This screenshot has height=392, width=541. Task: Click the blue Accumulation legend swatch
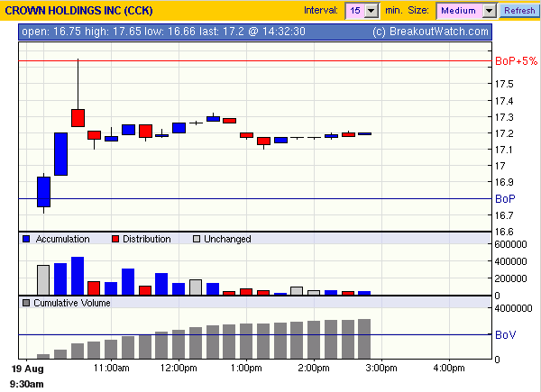pos(26,239)
